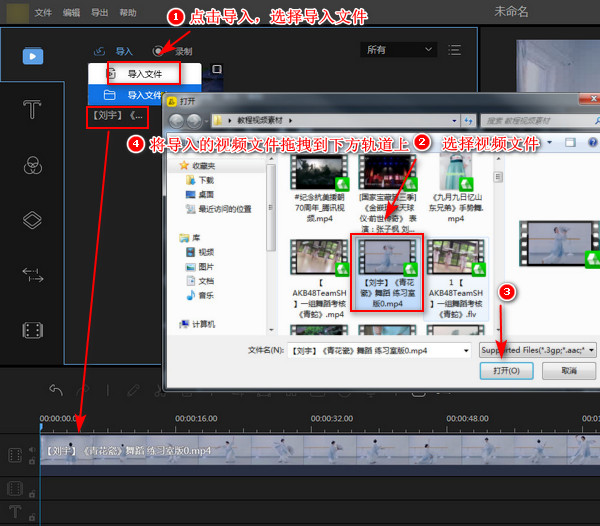Show the preview pane in Open dialog

point(570,143)
